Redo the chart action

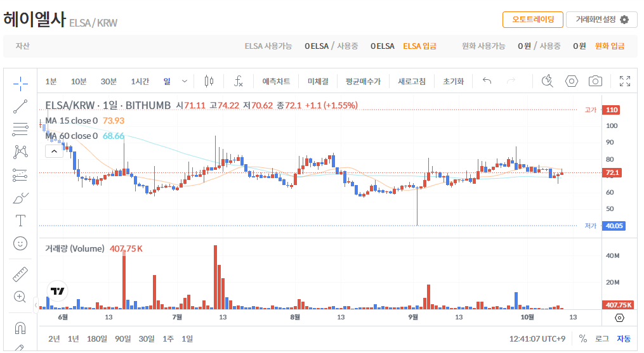(511, 81)
